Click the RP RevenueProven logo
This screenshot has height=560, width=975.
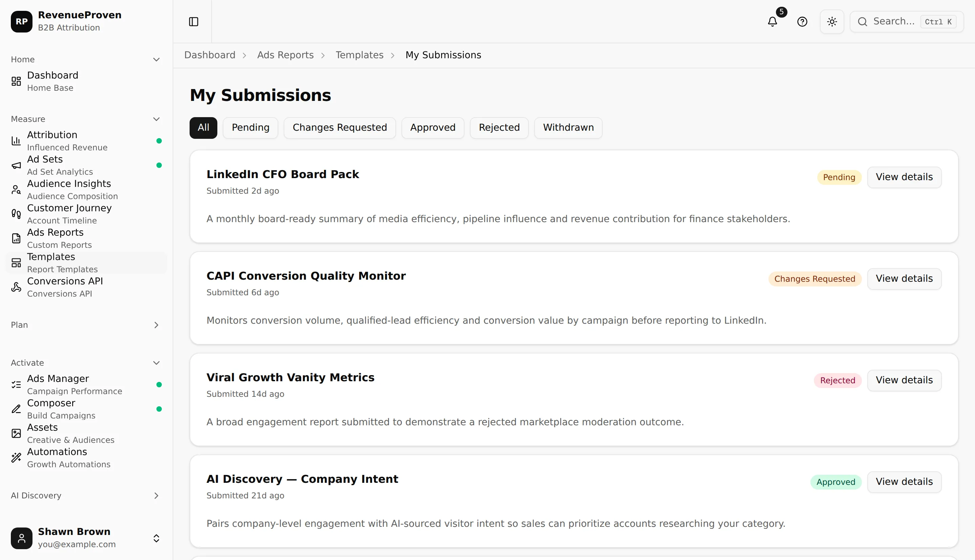click(x=22, y=22)
